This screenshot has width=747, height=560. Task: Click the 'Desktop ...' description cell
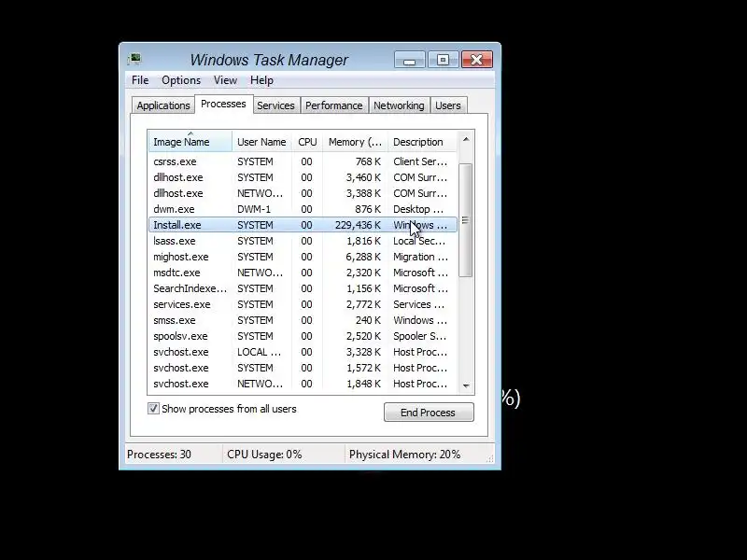[418, 209]
